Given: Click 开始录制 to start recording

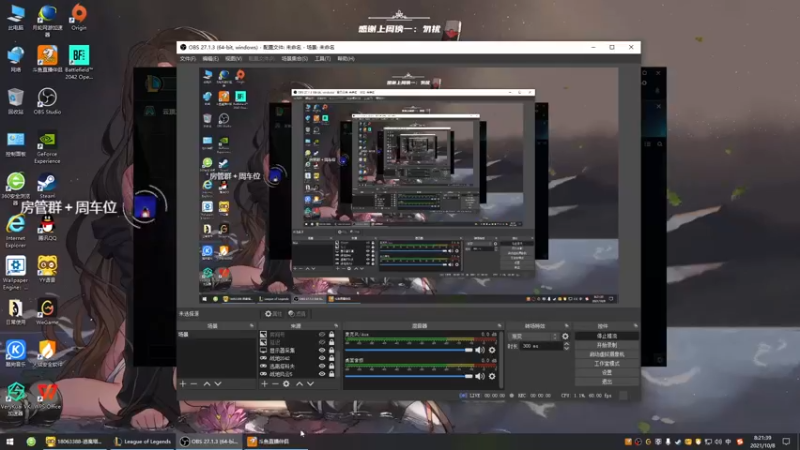Looking at the screenshot, I should [x=607, y=345].
